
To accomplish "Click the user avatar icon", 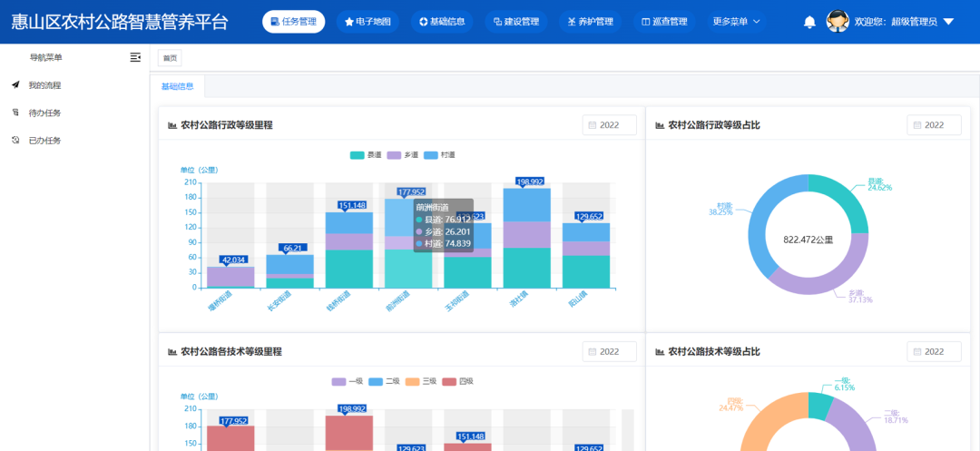I will [838, 22].
